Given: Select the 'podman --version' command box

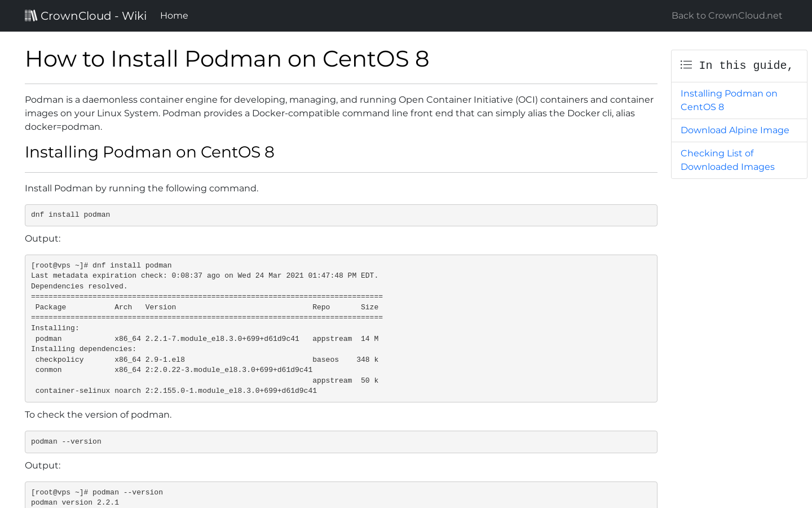Looking at the screenshot, I should 341,441.
